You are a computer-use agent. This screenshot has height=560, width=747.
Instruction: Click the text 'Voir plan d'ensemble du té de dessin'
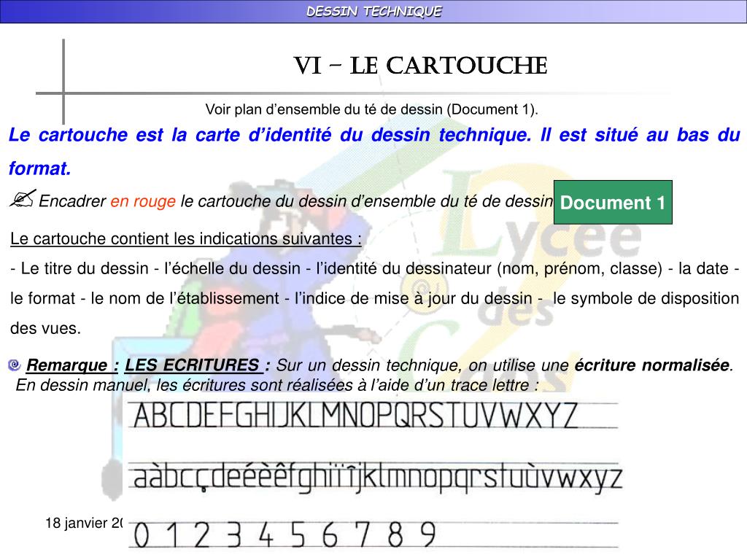tap(324, 109)
